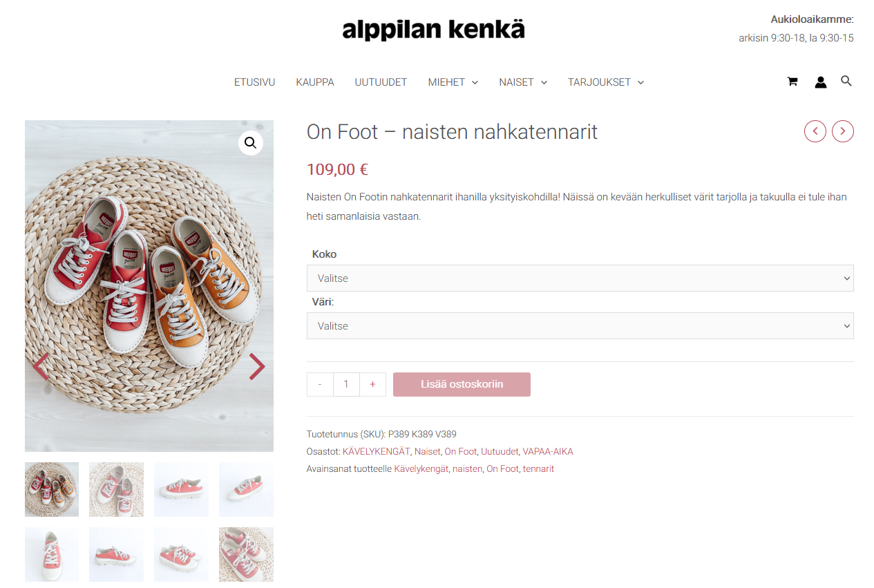This screenshot has width=874, height=588.
Task: Go to next product arrow
Action: click(842, 131)
